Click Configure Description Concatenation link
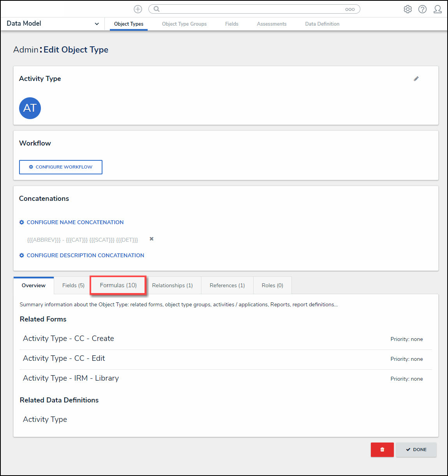 tap(85, 255)
